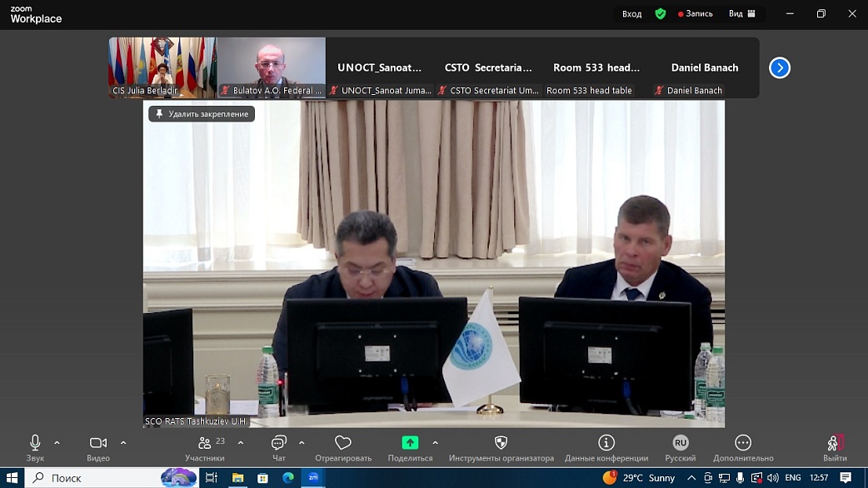Click the React heart icon

click(343, 443)
